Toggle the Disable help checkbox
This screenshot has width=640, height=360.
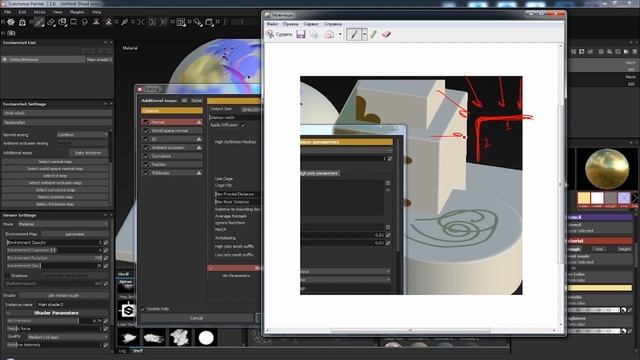pyautogui.click(x=143, y=309)
